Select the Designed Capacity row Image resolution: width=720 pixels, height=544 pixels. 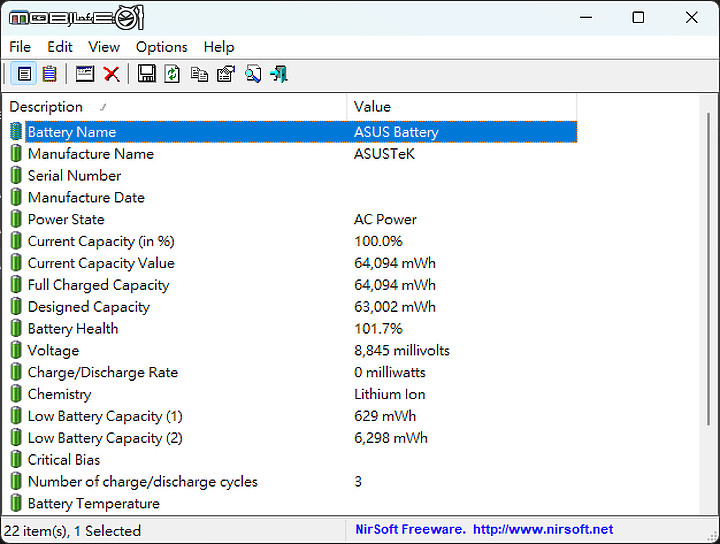pyautogui.click(x=293, y=307)
